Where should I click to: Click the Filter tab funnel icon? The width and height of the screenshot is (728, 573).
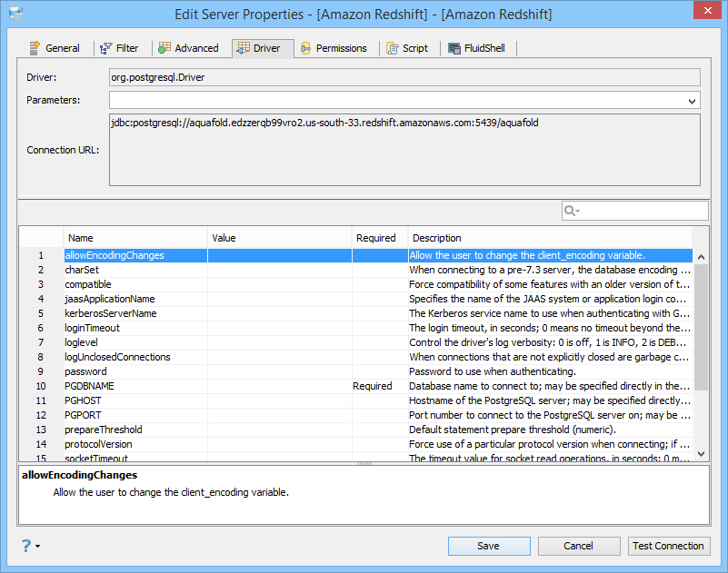pos(105,48)
